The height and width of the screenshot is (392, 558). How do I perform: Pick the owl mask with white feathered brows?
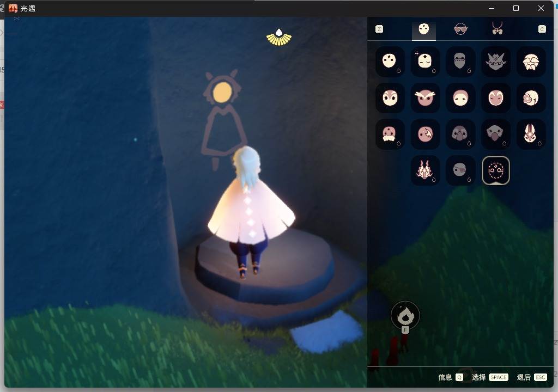[425, 98]
